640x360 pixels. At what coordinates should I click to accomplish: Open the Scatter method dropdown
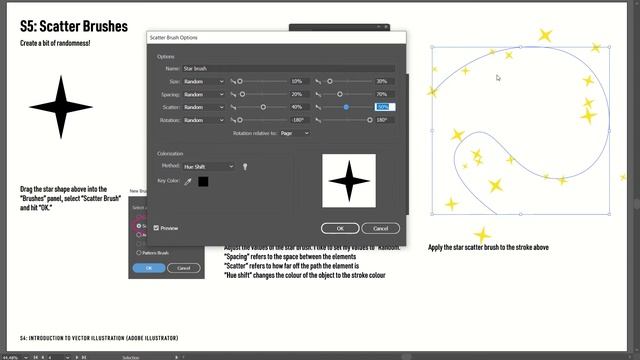(x=204, y=107)
